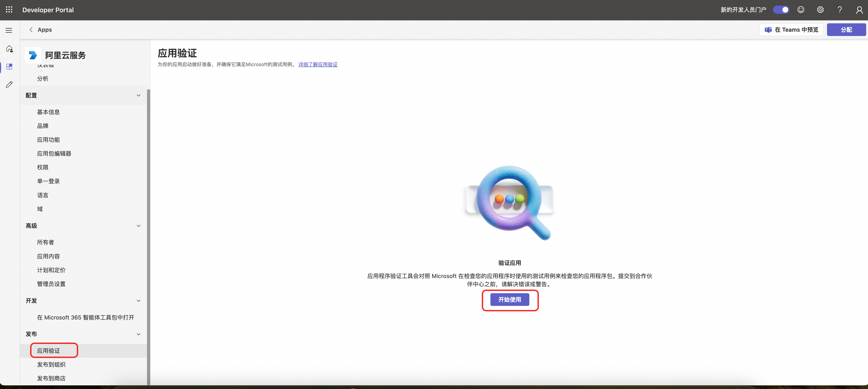868x389 pixels.
Task: Open 发布到组织 in the sidebar
Action: pyautogui.click(x=51, y=364)
